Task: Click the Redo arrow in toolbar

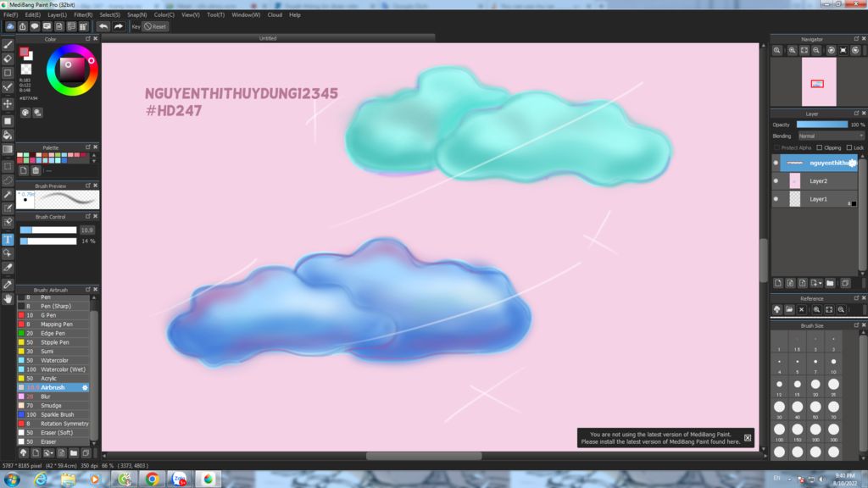Action: pyautogui.click(x=119, y=26)
